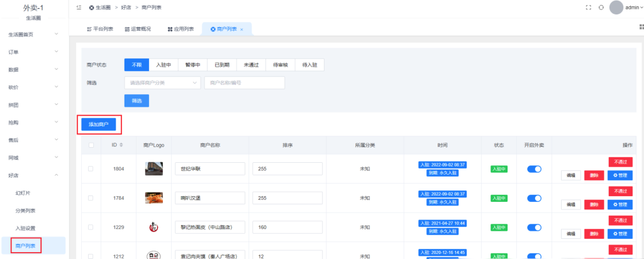The width and height of the screenshot is (644, 259).
Task: Check the select-all checkbox in table header
Action: [x=91, y=145]
